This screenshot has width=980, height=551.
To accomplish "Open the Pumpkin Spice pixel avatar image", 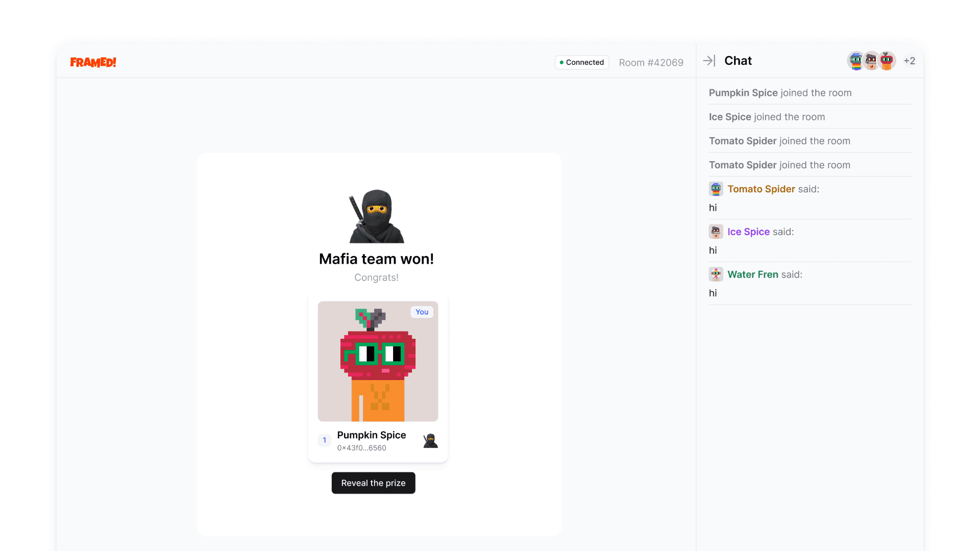I will click(x=378, y=361).
